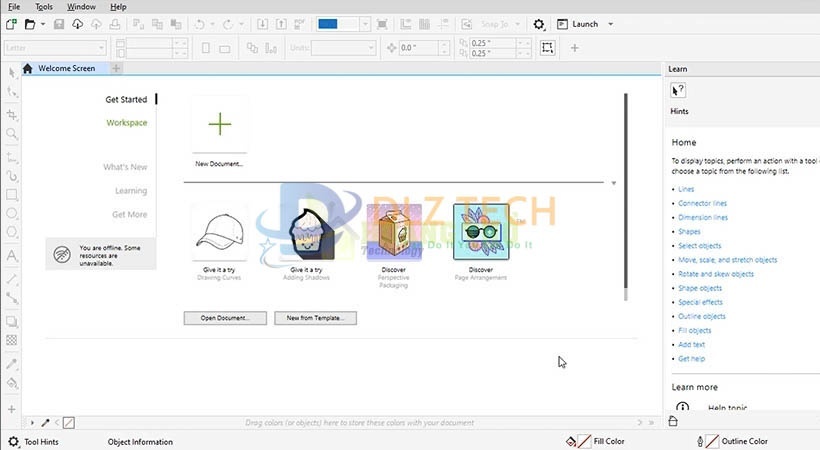Click the New from Template... button
The width and height of the screenshot is (820, 450).
(x=315, y=318)
